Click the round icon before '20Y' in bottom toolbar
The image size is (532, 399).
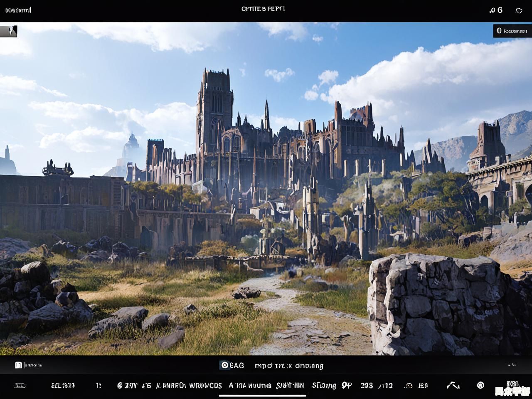pyautogui.click(x=120, y=386)
